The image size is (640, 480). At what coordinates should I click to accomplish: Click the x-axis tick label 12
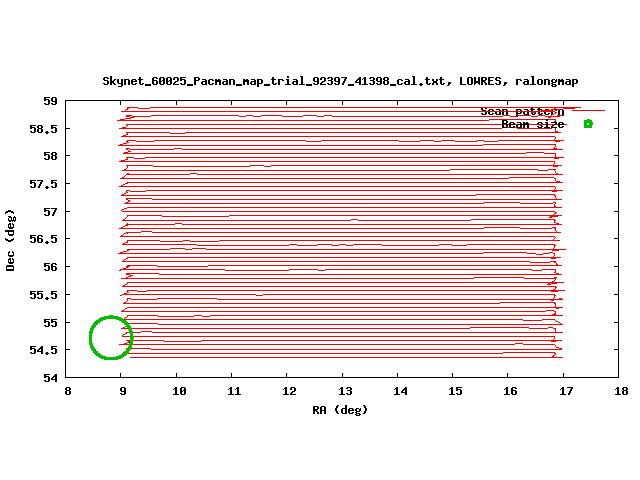[289, 391]
